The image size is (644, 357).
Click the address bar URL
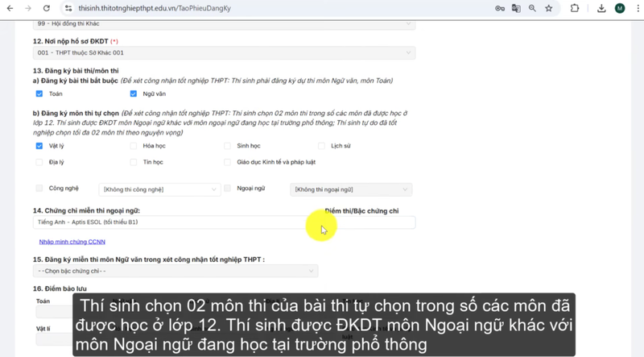coord(155,8)
